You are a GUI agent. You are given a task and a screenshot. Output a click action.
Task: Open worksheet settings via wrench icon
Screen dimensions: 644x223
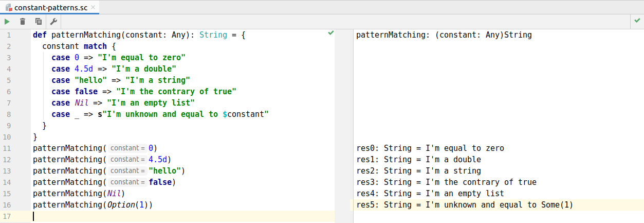[x=53, y=21]
